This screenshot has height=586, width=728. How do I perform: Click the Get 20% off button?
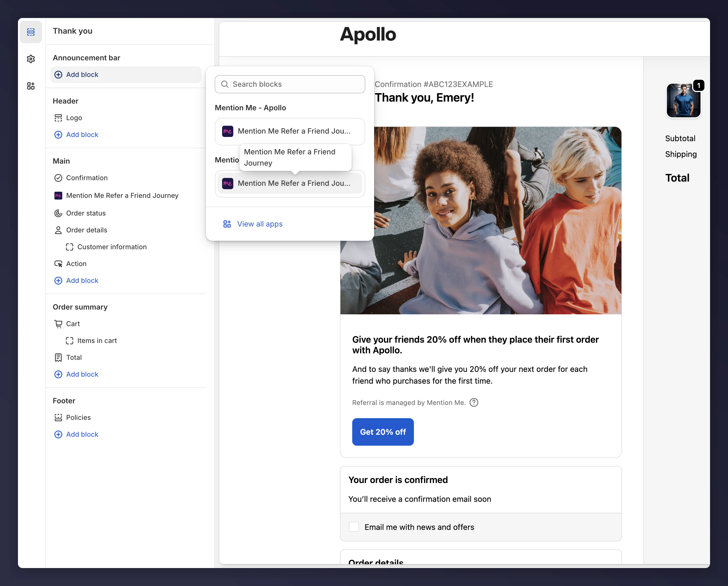pyautogui.click(x=383, y=432)
